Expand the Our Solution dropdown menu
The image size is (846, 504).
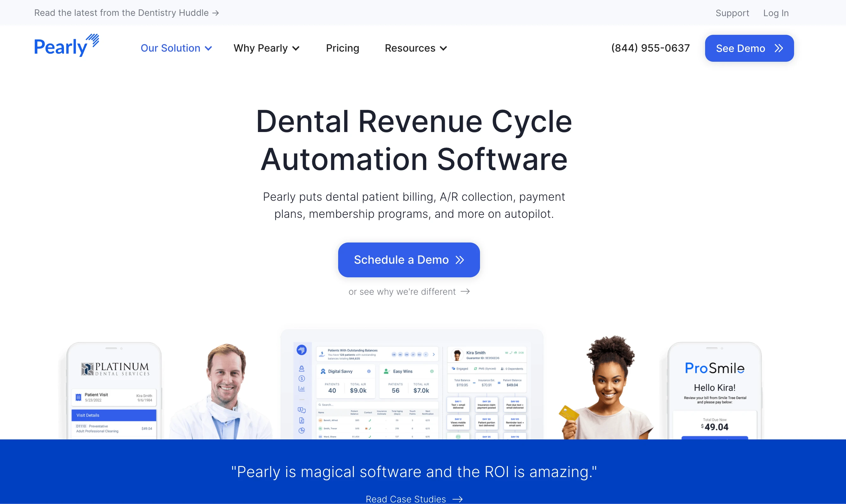pos(176,48)
